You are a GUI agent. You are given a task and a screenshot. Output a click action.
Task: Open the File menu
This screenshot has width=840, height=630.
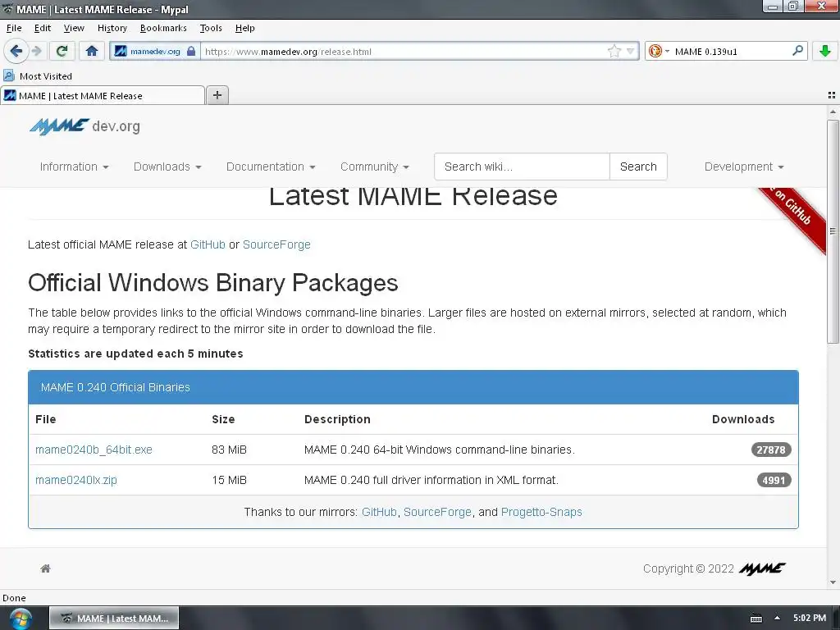point(14,28)
